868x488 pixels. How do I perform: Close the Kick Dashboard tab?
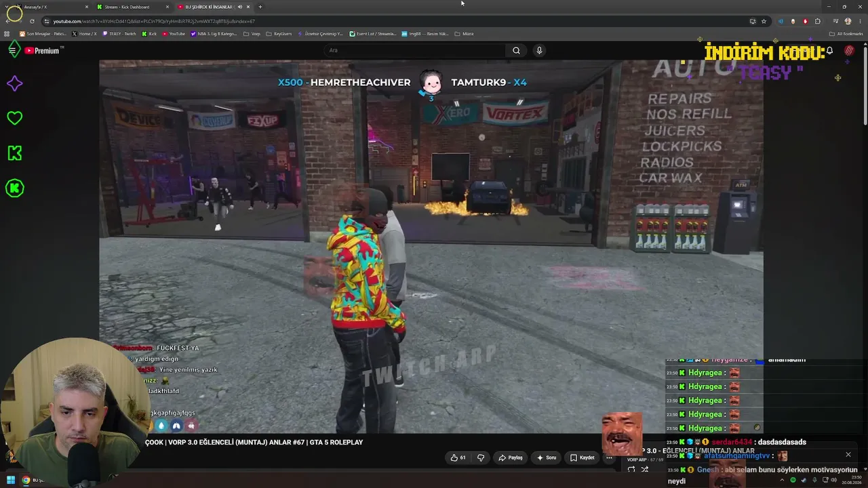click(x=167, y=7)
